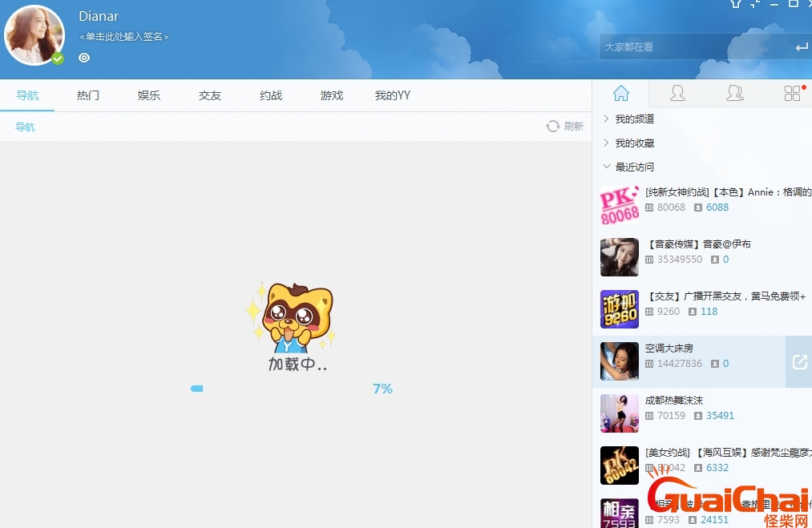Image resolution: width=812 pixels, height=528 pixels.
Task: Open the 相亲 7593 channel thumbnail
Action: [620, 514]
